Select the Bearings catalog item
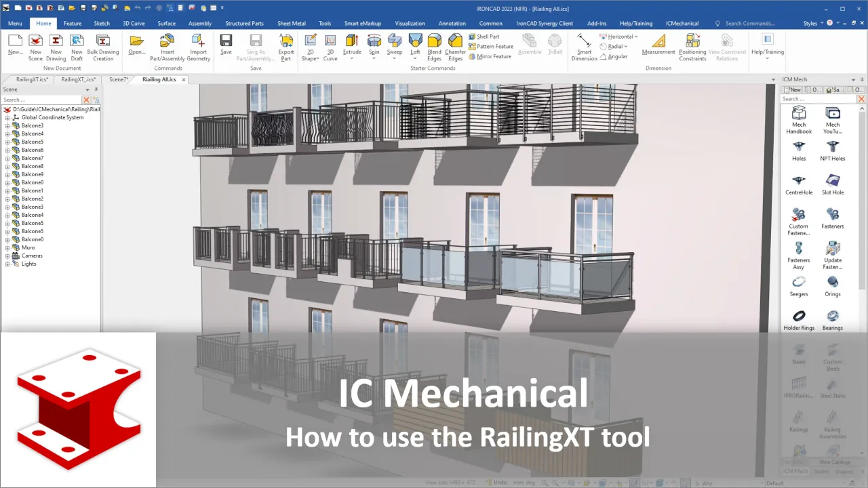Image resolution: width=868 pixels, height=488 pixels. [833, 320]
